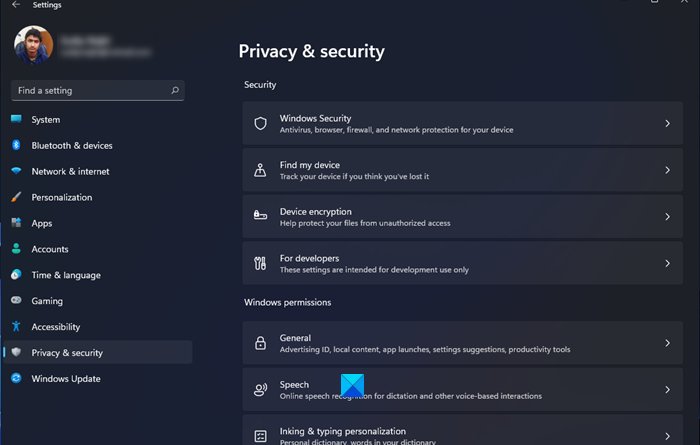This screenshot has width=700, height=445.
Task: Click the Network wifi icon
Action: (x=16, y=171)
